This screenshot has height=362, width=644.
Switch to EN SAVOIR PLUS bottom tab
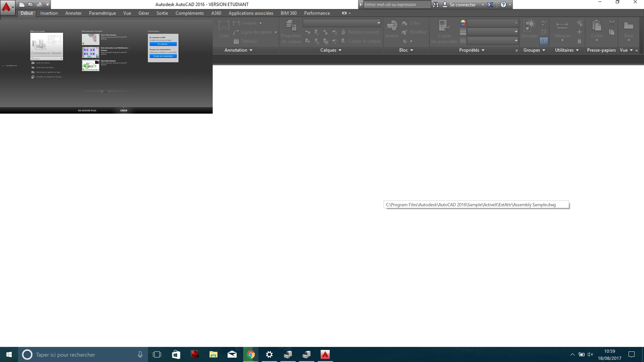point(87,110)
